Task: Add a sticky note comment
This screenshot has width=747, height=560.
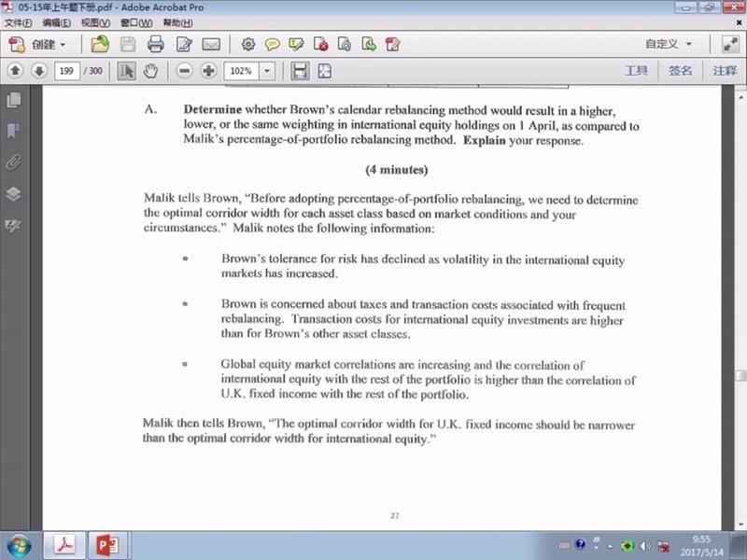Action: [273, 44]
